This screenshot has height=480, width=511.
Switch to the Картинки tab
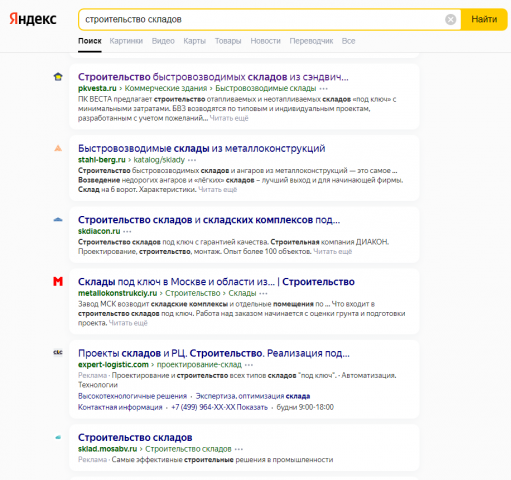126,41
